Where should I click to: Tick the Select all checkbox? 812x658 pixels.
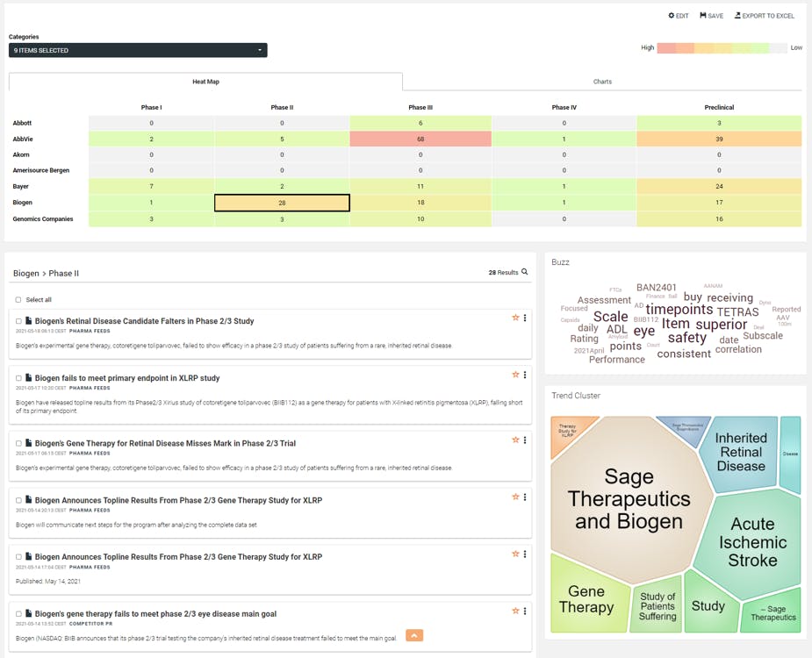click(x=18, y=300)
